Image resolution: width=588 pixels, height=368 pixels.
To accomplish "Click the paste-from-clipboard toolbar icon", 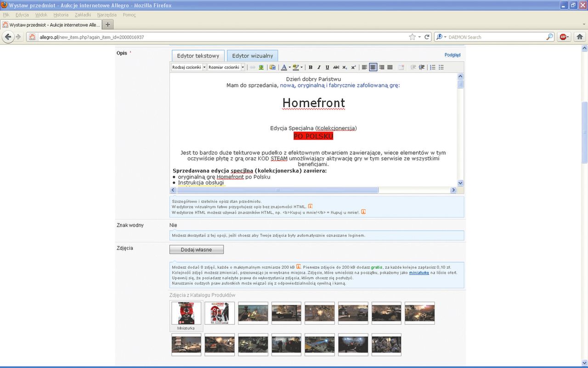I will coord(272,67).
